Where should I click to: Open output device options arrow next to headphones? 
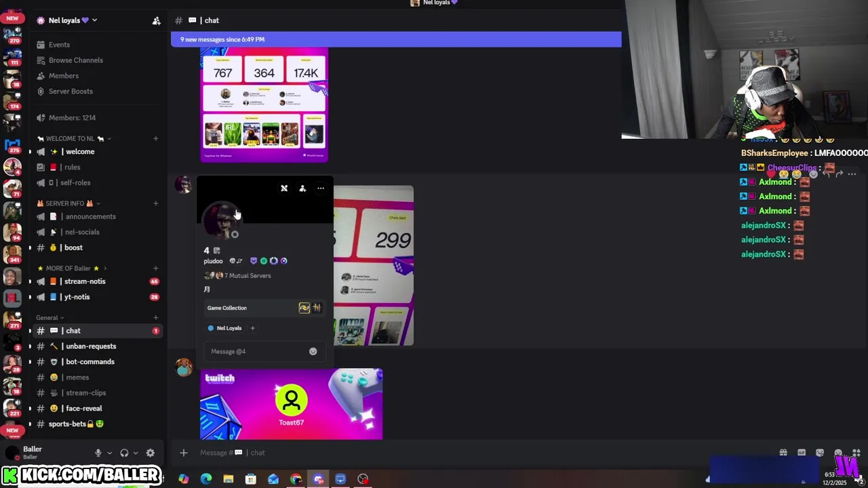point(136,453)
